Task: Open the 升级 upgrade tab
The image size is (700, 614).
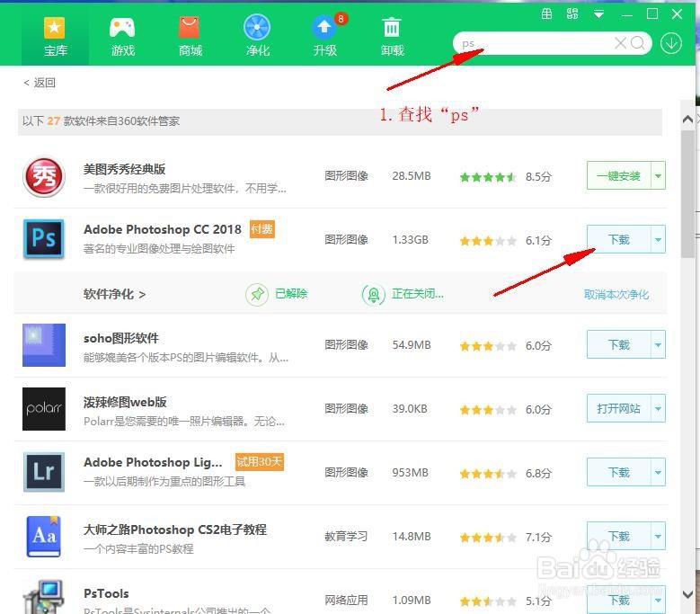Action: coord(324,38)
